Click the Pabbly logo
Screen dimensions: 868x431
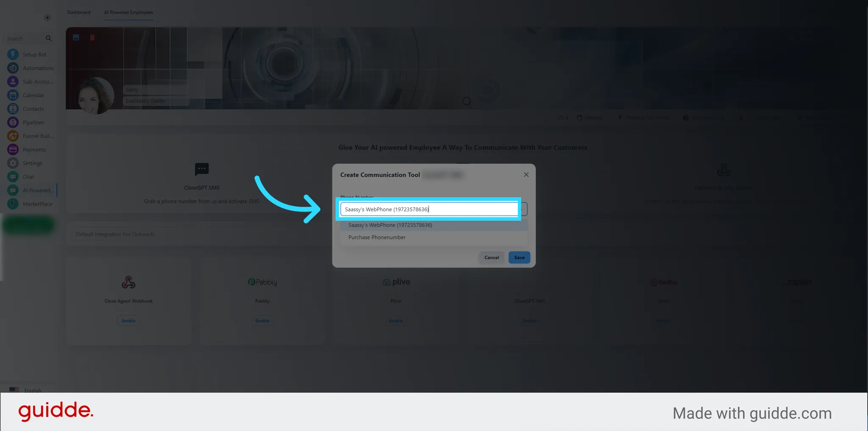click(262, 282)
